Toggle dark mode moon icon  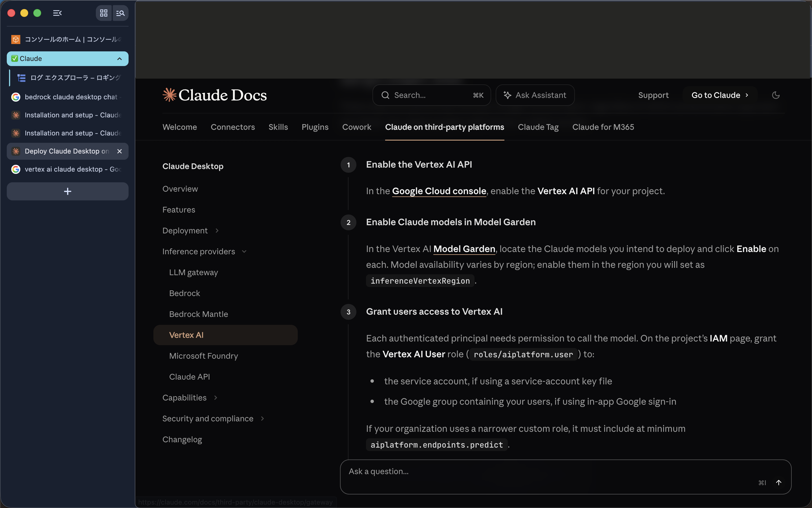[x=776, y=95]
